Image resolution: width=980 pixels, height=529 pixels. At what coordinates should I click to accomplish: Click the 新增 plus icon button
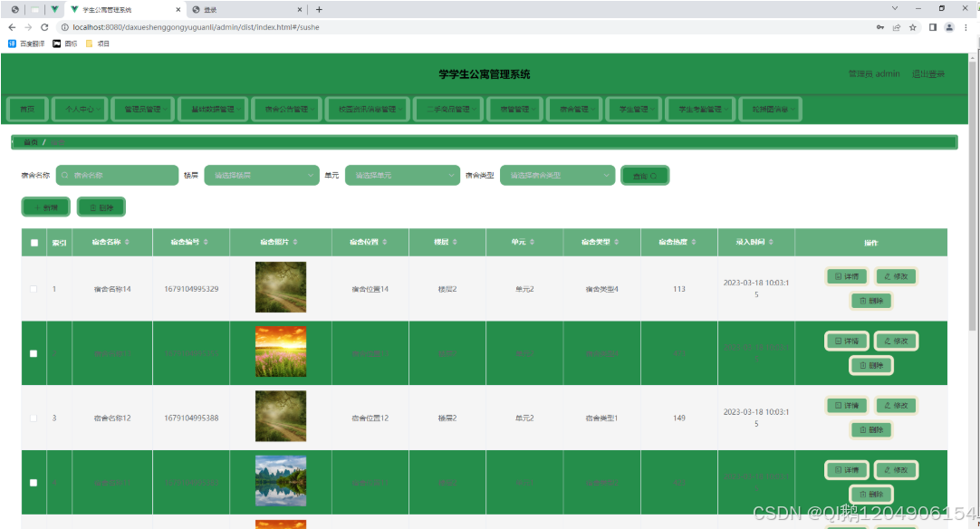(45, 207)
